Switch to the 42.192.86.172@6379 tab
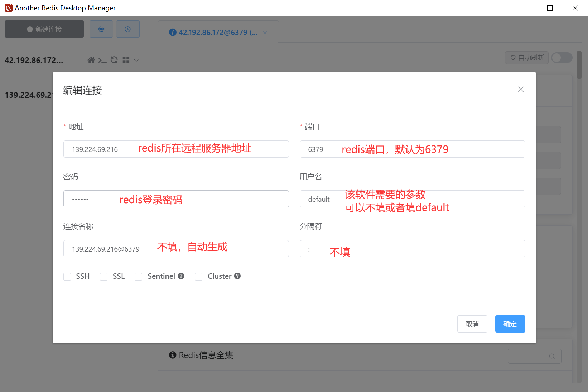This screenshot has width=588, height=392. pos(218,33)
